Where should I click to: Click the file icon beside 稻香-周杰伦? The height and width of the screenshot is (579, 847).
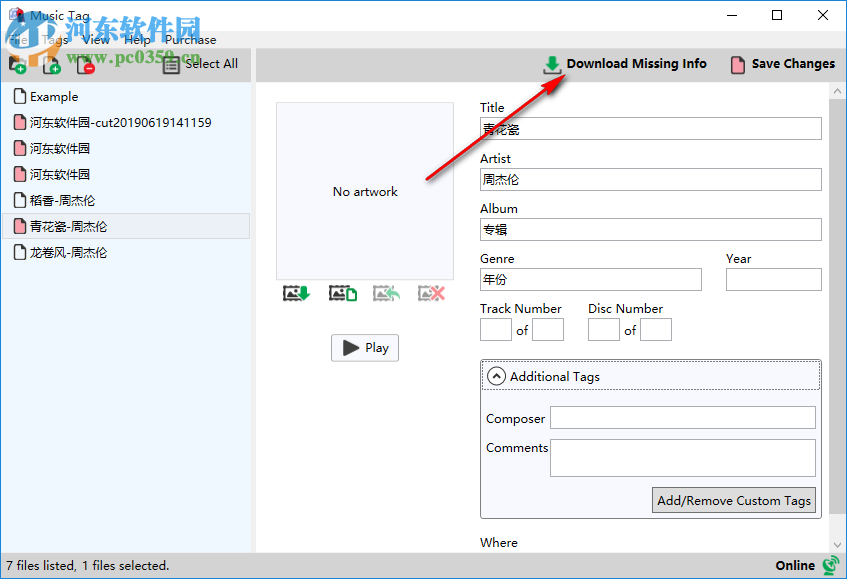(20, 200)
